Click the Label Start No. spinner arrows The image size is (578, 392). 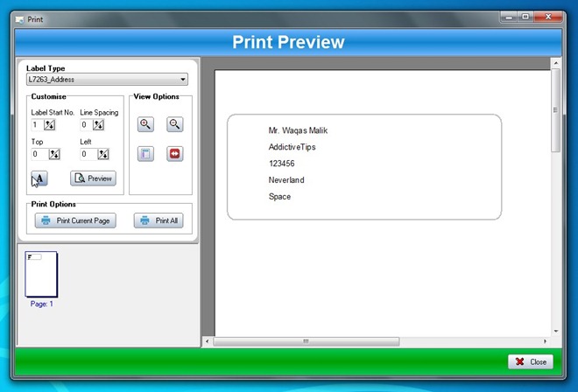tap(50, 125)
